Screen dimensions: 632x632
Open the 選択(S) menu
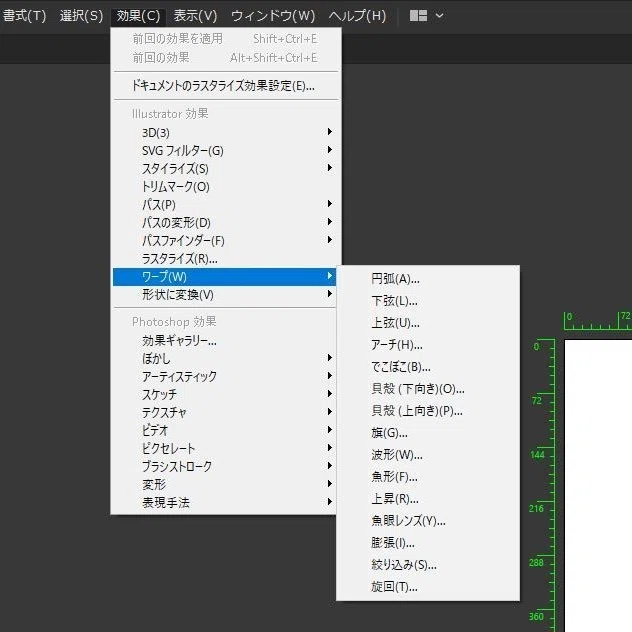[x=81, y=16]
